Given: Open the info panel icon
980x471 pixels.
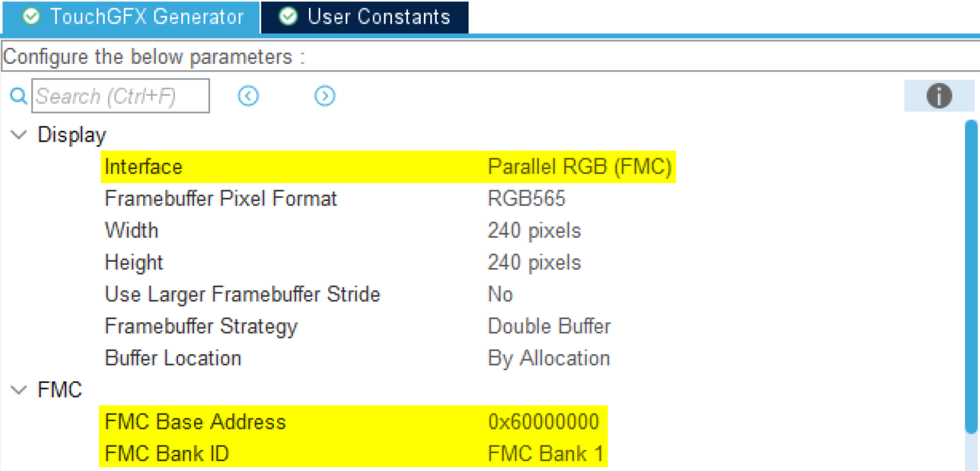Looking at the screenshot, I should pos(939,96).
